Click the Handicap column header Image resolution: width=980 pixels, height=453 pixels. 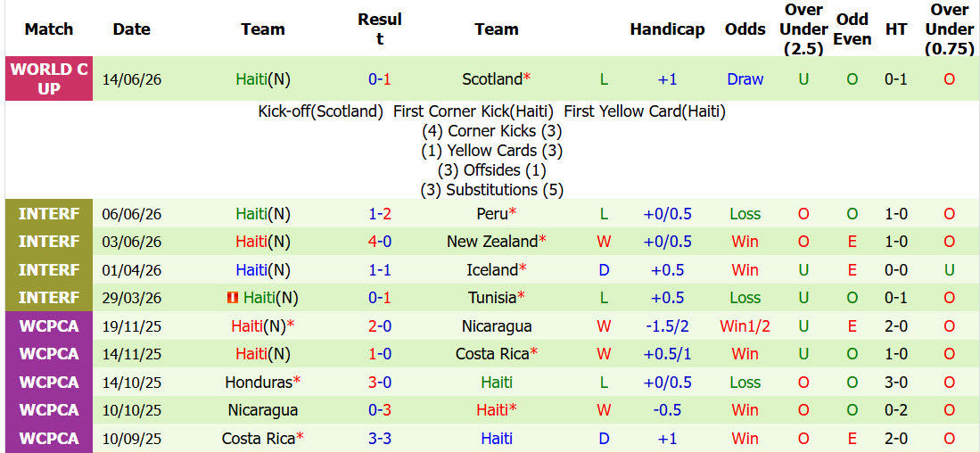pyautogui.click(x=667, y=29)
